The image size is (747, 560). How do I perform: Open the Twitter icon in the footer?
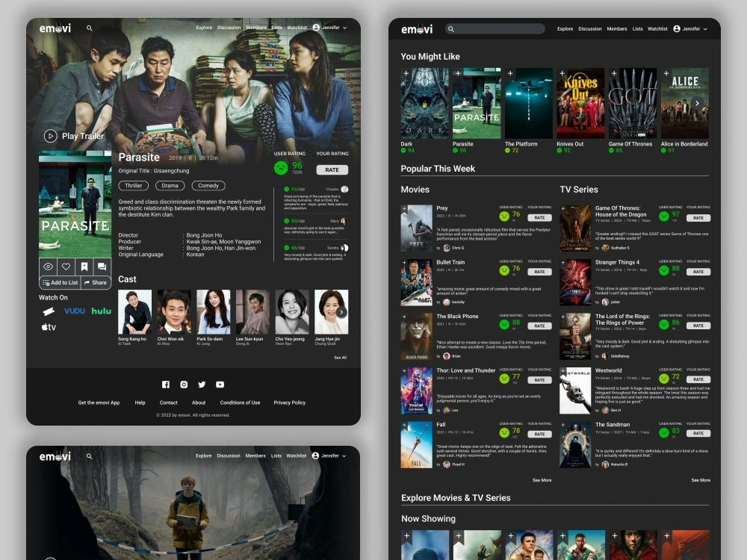[x=202, y=385]
